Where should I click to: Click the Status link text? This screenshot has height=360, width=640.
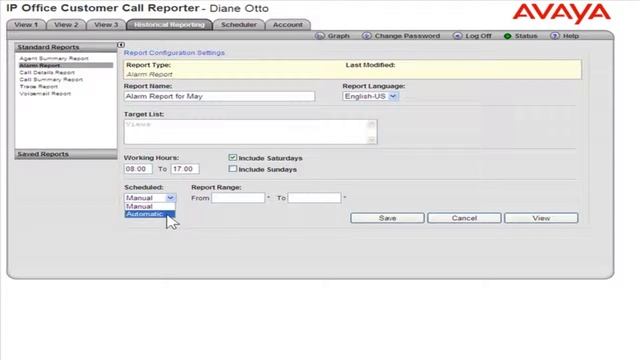(x=526, y=36)
